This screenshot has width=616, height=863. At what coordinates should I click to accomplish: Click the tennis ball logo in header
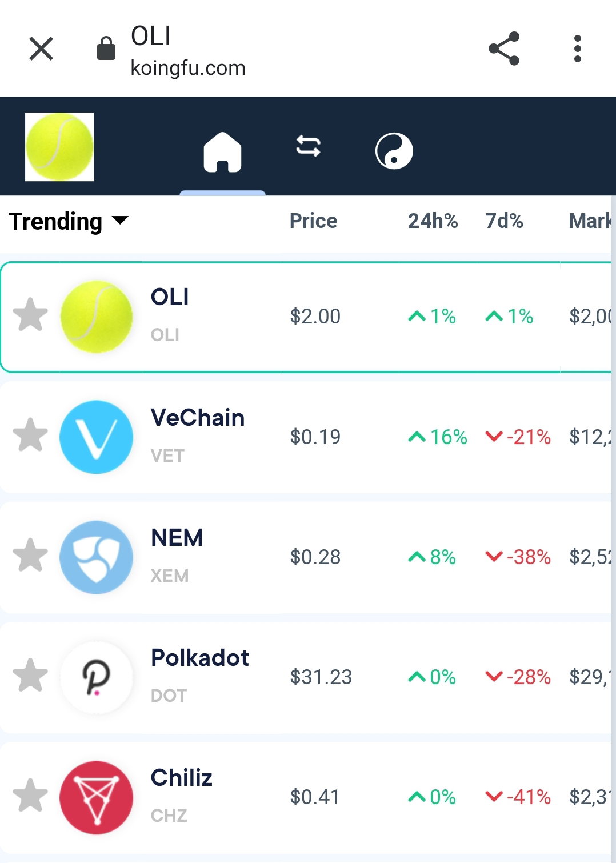(59, 147)
